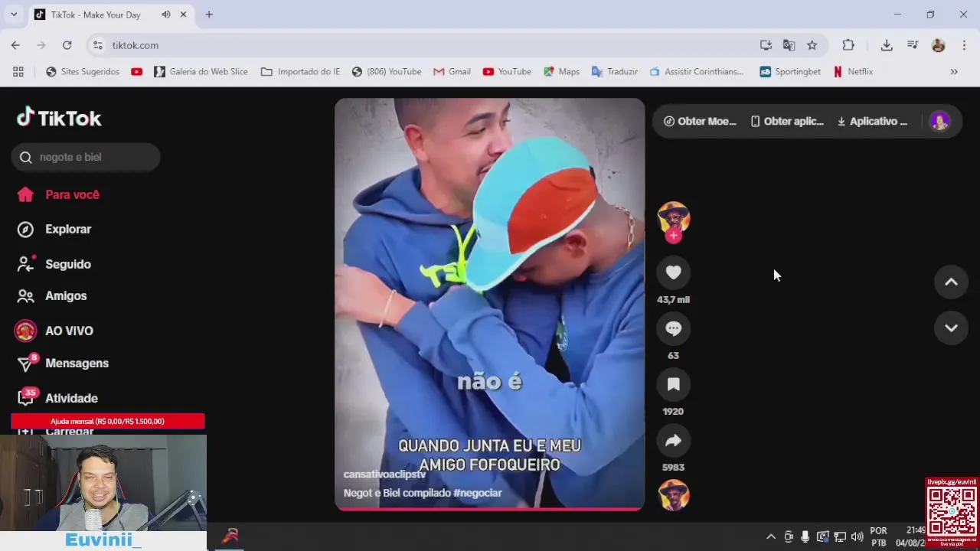Click the search field with 'negote e biel'
Image resolution: width=980 pixels, height=551 pixels.
point(86,157)
